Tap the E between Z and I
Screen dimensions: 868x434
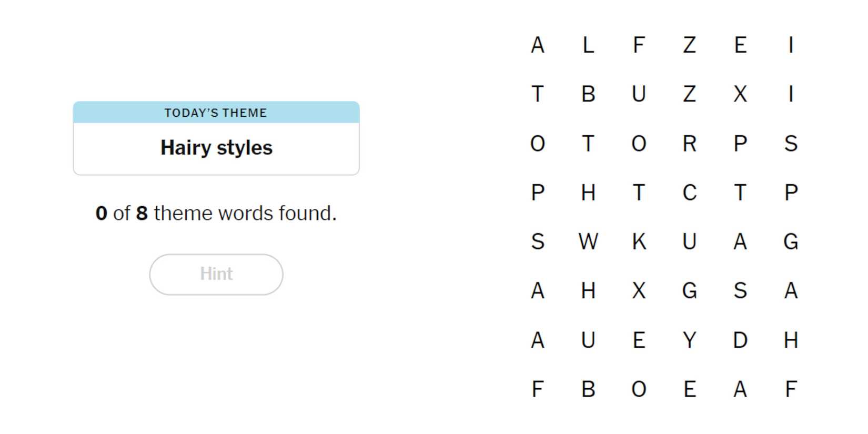coord(740,45)
